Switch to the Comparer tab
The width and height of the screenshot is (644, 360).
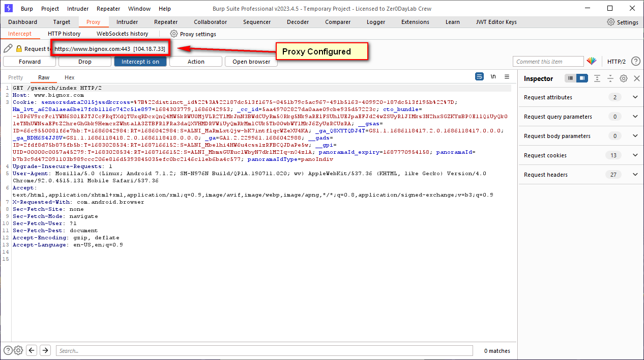pyautogui.click(x=338, y=22)
